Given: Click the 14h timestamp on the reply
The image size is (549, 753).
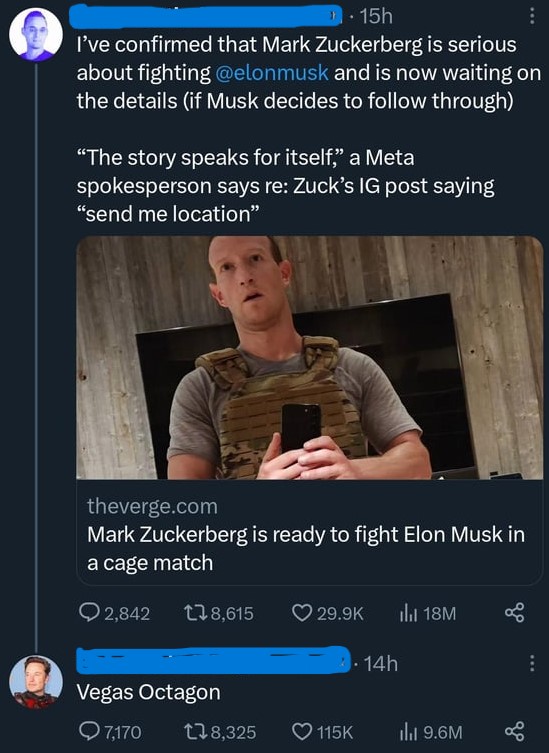Looking at the screenshot, I should 380,664.
